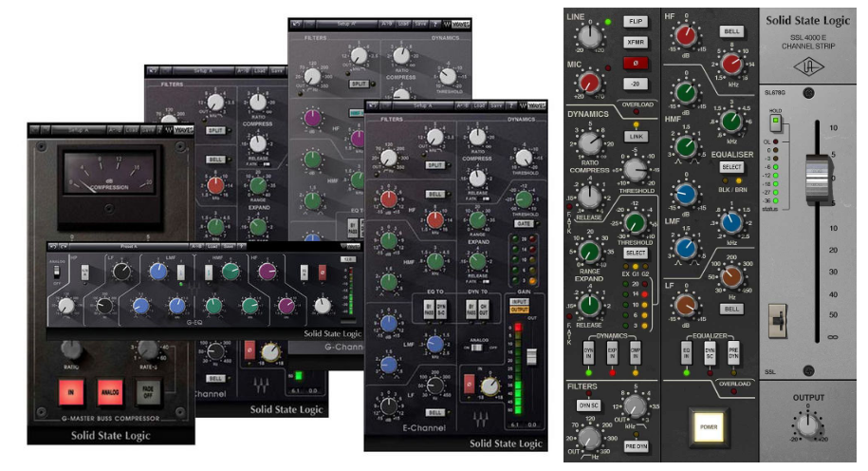The image size is (868, 471).
Task: Toggle SPLIT button on E-Channel filters
Action: [435, 165]
